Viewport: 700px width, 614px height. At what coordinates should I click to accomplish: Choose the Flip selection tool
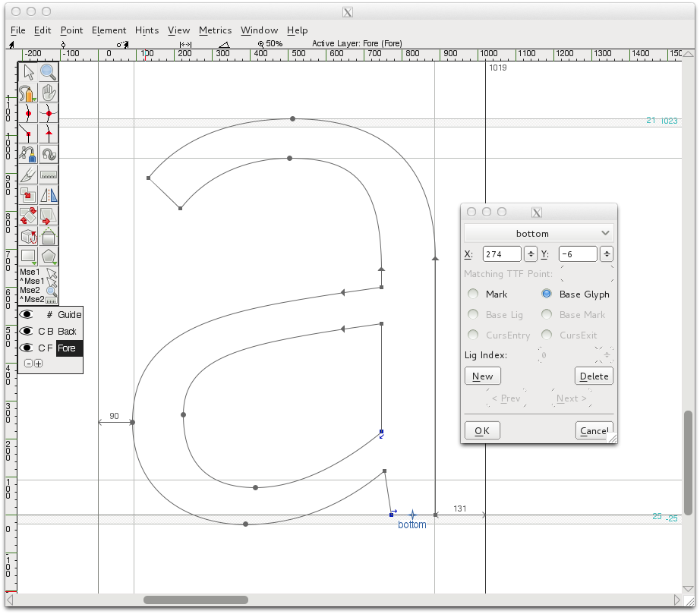[x=49, y=195]
